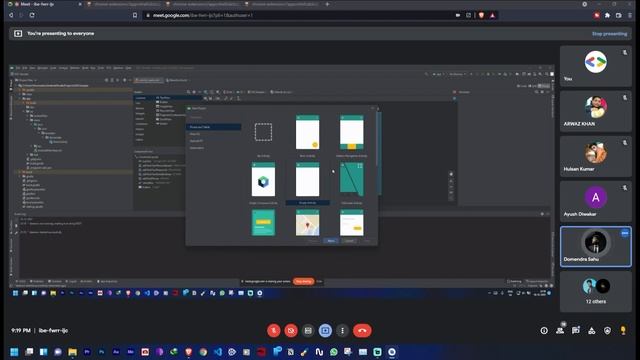Pick the Bottom Navigation Activity template
640x360 pixels.
click(351, 133)
